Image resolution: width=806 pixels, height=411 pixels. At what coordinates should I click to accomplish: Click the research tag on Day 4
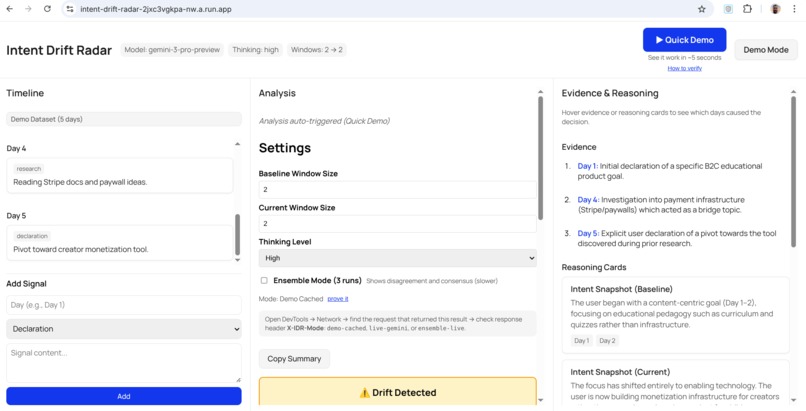click(29, 169)
